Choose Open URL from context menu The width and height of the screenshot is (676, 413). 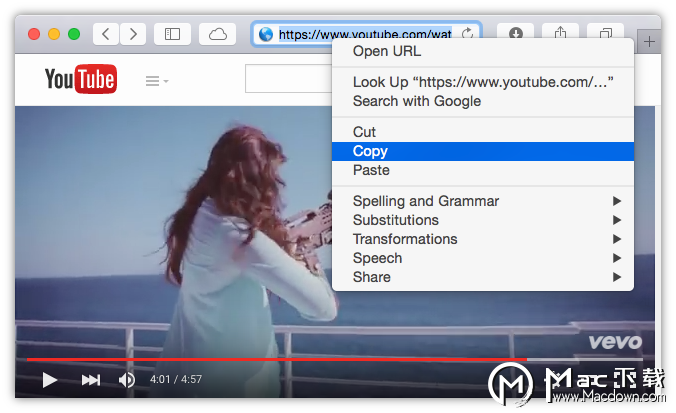point(483,51)
